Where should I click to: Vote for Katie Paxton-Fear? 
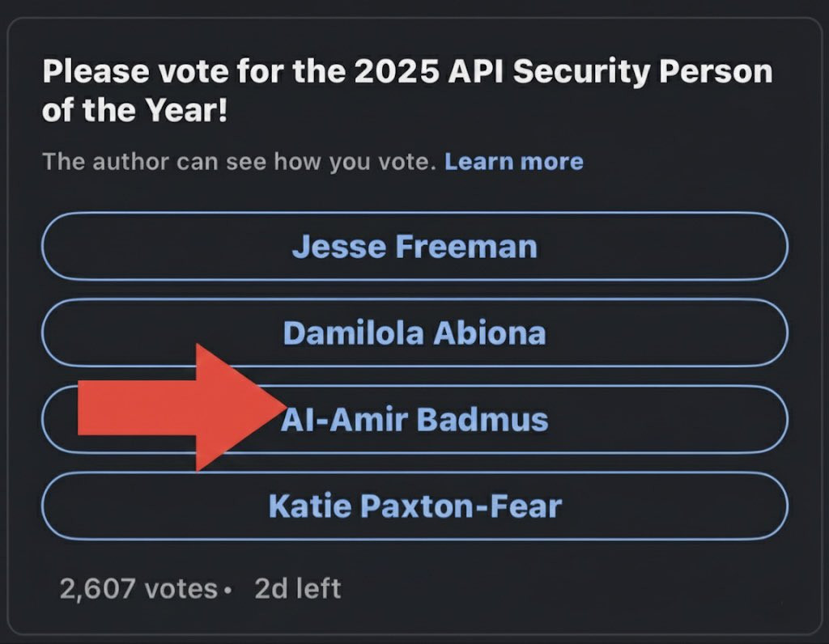tap(414, 506)
